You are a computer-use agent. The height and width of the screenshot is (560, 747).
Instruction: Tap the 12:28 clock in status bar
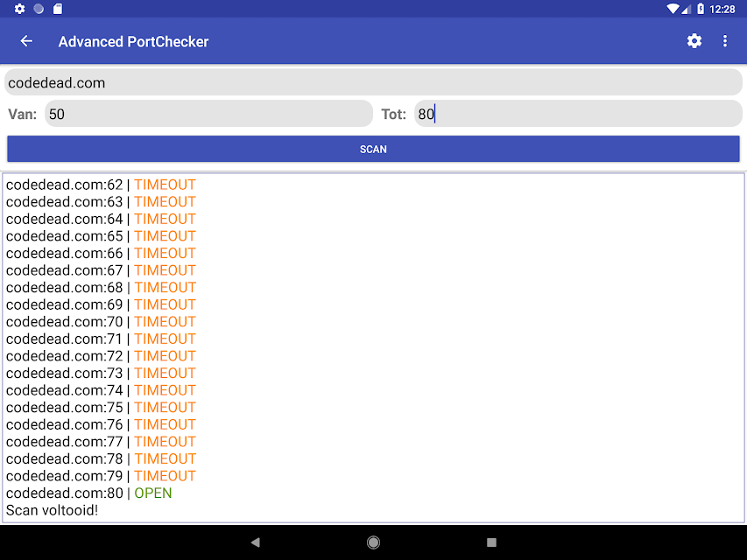(x=722, y=9)
